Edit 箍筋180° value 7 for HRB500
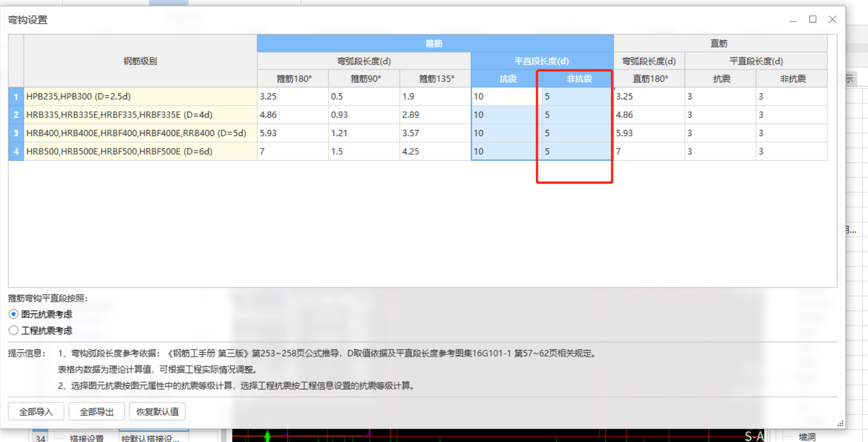868x442 pixels. (293, 151)
